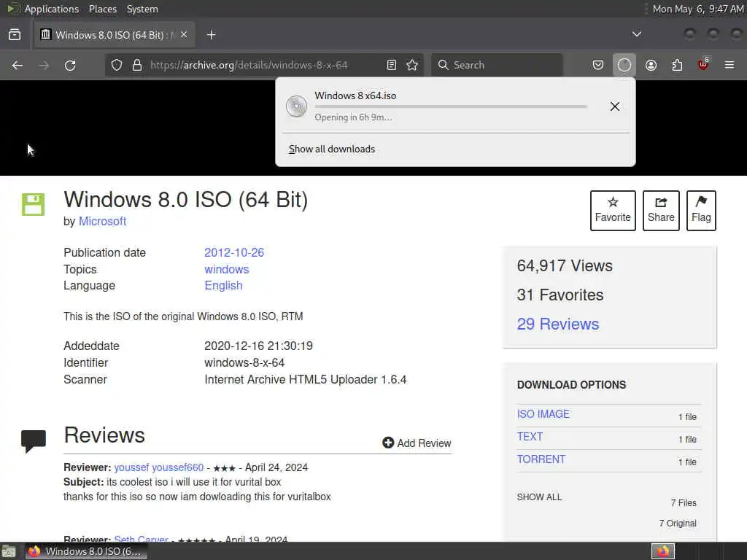Cancel the Windows 8 x64.iso download
747x560 pixels.
pos(615,106)
